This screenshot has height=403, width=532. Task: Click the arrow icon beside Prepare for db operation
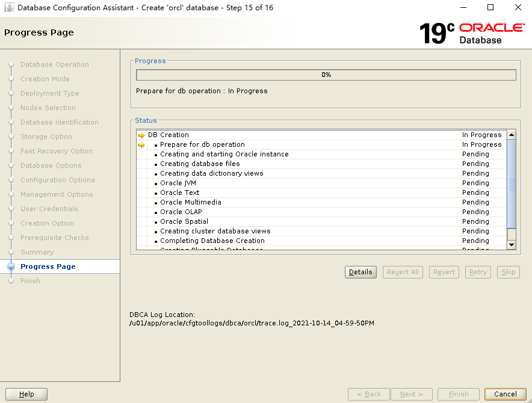tap(142, 144)
